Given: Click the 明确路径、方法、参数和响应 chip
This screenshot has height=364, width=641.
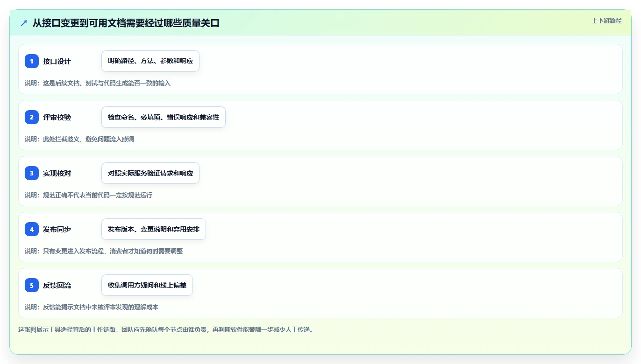Looking at the screenshot, I should pyautogui.click(x=150, y=61).
